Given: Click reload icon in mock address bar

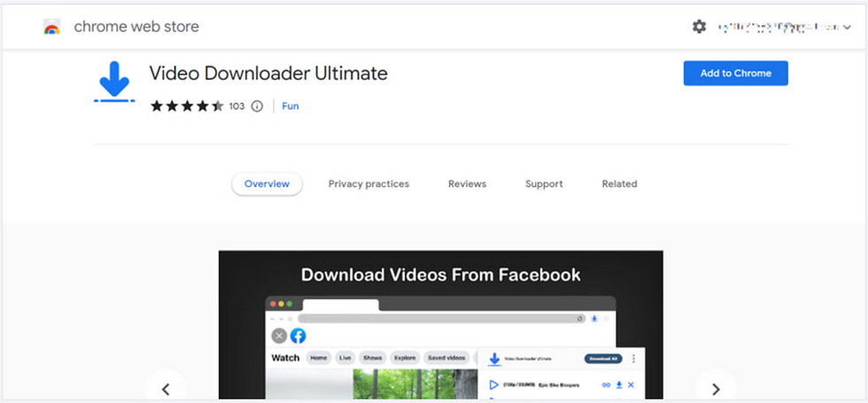Looking at the screenshot, I should click(579, 318).
